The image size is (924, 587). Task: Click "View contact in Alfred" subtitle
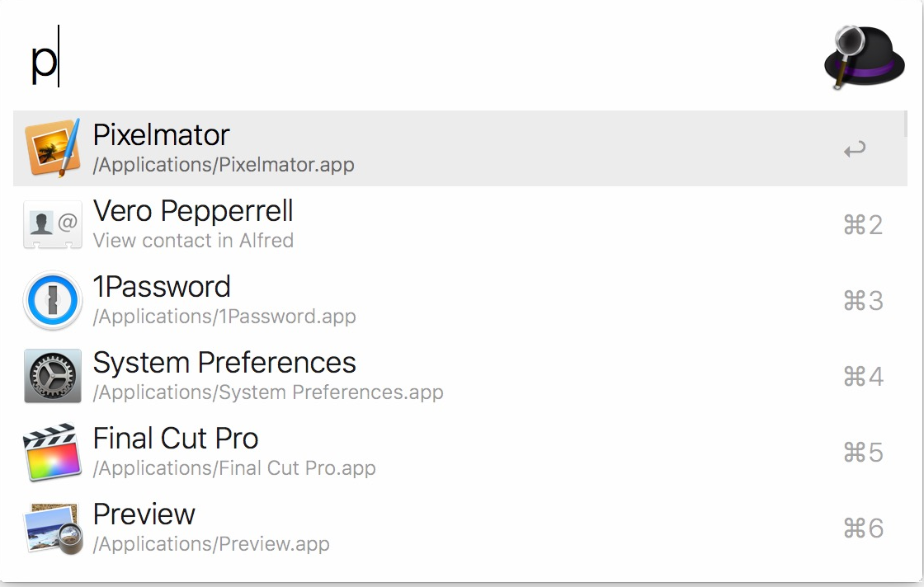pyautogui.click(x=193, y=241)
